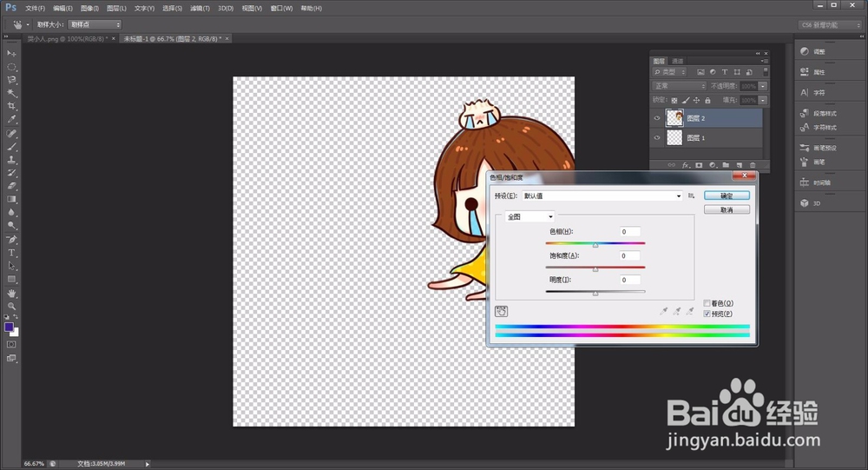Open the 文件(F) menu
The image size is (868, 470).
[x=35, y=9]
